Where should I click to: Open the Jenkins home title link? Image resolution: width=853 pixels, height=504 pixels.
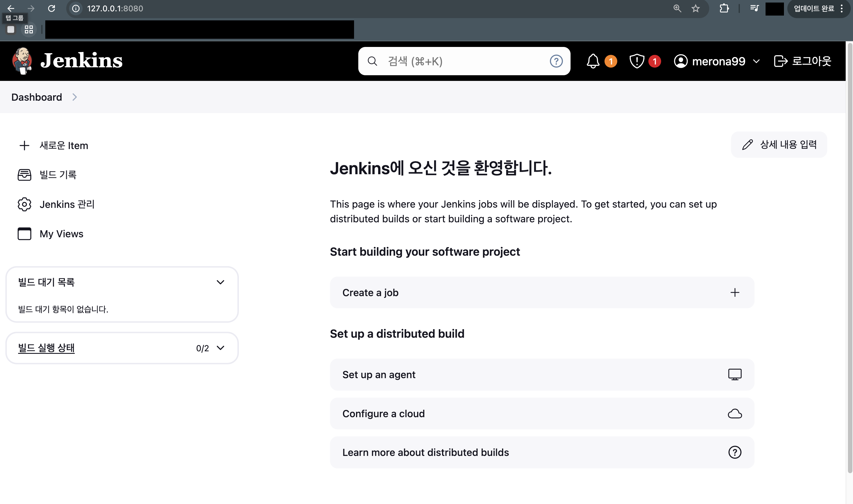pyautogui.click(x=81, y=61)
